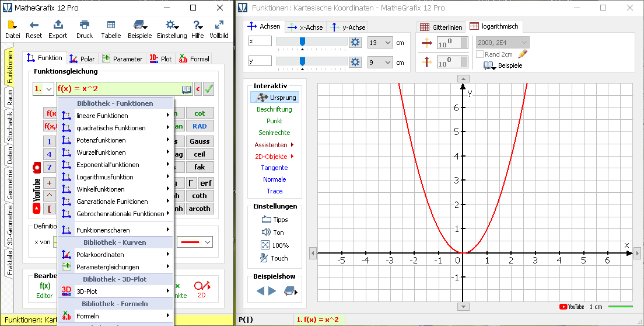Click the pencil icon next to Rand 2cm
Image resolution: width=644 pixels, height=326 pixels.
pos(523,54)
